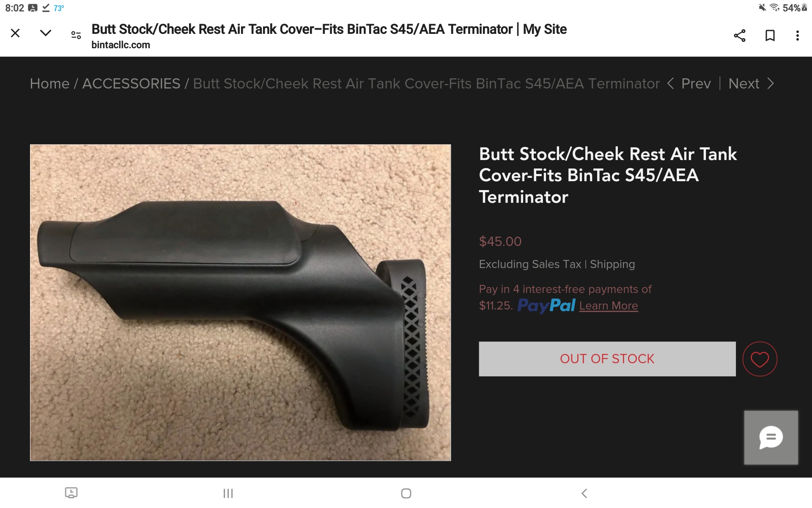Open the butt stock product photo
The width and height of the screenshot is (812, 508).
coord(240,303)
